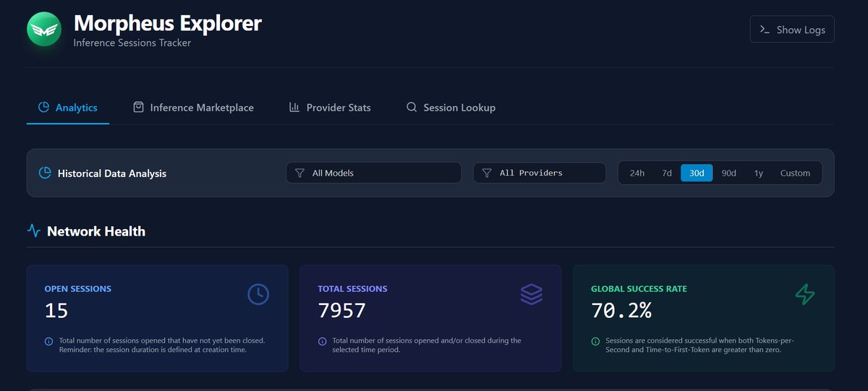The width and height of the screenshot is (868, 391).
Task: Click the OPEN SESSIONS label
Action: [x=78, y=288]
